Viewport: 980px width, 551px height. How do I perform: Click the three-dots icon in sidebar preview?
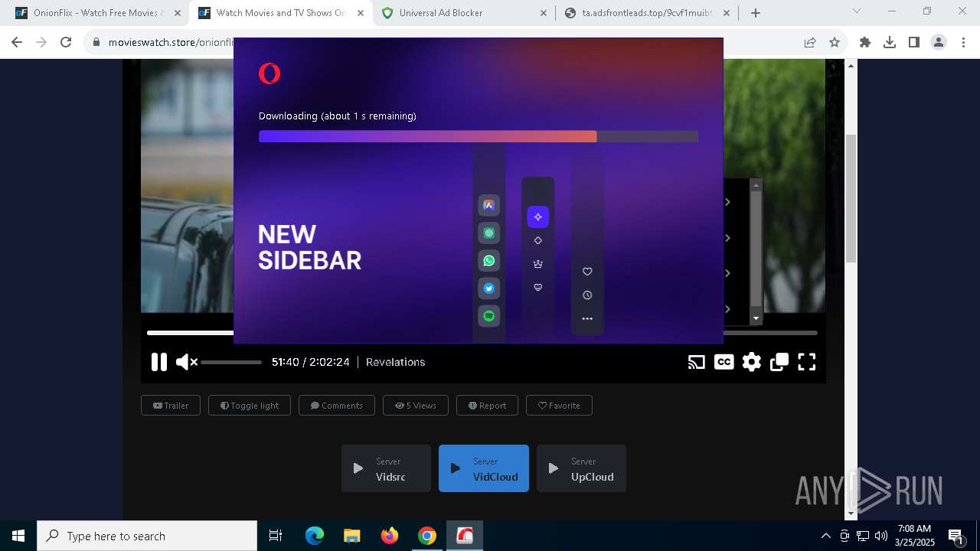coord(587,319)
